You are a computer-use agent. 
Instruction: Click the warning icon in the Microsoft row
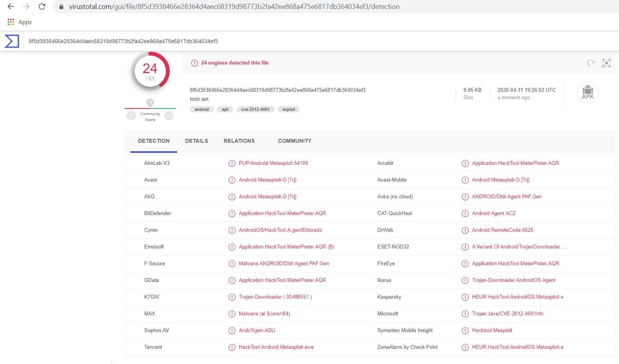465,314
